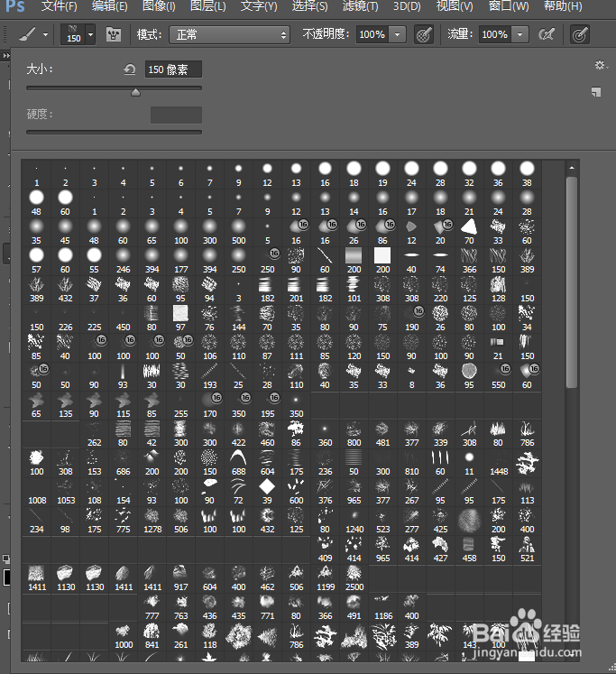Click the brush list scrollbar thumb
The height and width of the screenshot is (674, 616).
571,282
